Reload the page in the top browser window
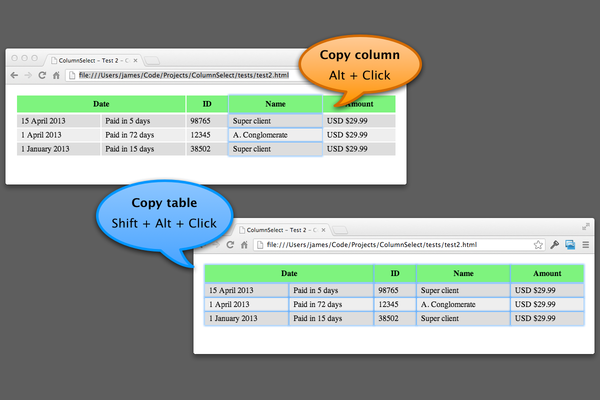The image size is (600, 400). coord(41,75)
